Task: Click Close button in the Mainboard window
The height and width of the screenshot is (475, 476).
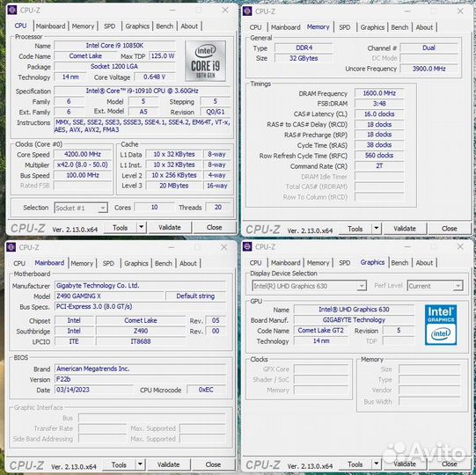Action: tap(213, 464)
